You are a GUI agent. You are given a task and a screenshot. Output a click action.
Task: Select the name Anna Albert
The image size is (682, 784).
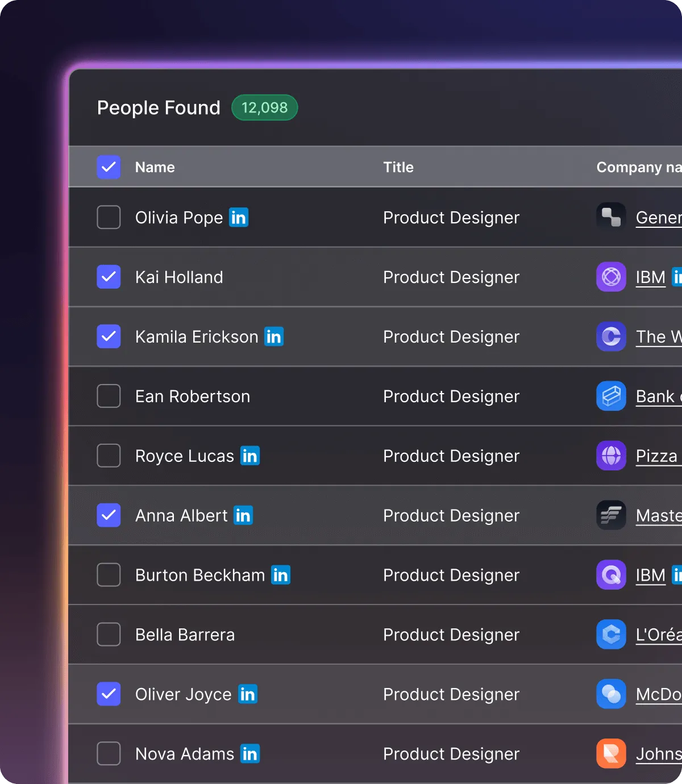(x=181, y=516)
